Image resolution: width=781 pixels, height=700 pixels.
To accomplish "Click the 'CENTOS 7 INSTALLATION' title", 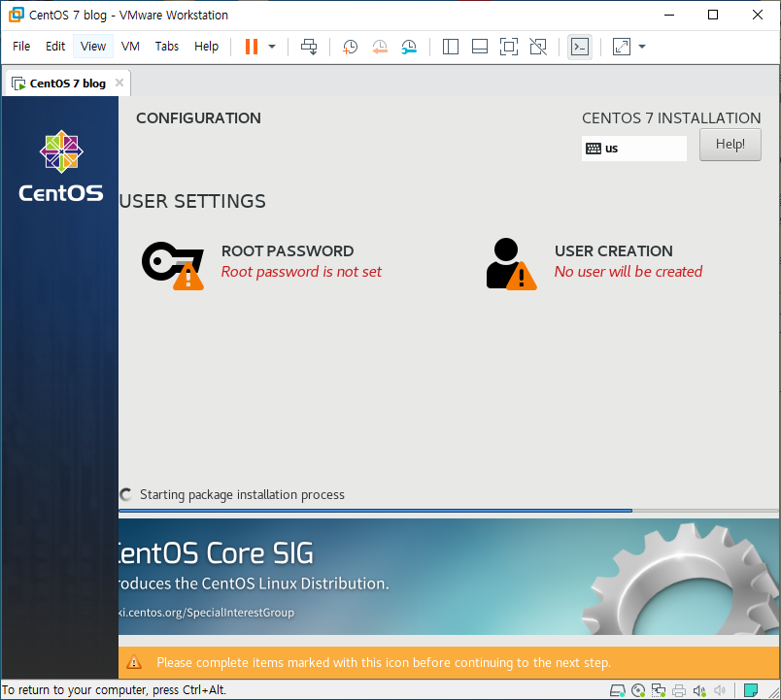I will coord(671,118).
